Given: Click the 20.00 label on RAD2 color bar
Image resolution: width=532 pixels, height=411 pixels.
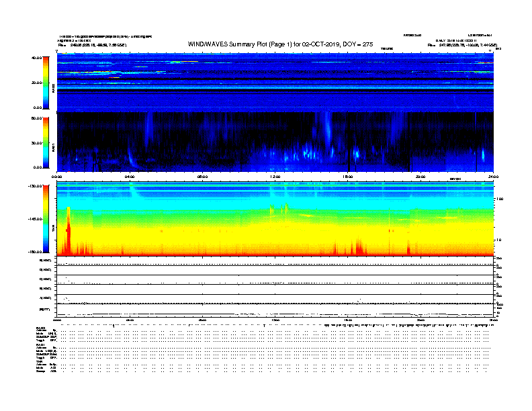Looking at the screenshot, I should 36,83.
